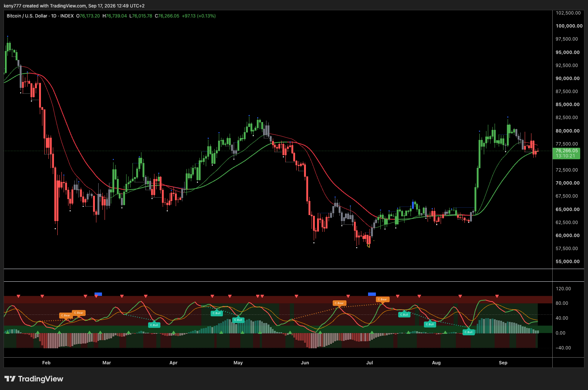This screenshot has width=588, height=390.
Task: Click the 80.00 oscillator axis label
Action: click(562, 303)
